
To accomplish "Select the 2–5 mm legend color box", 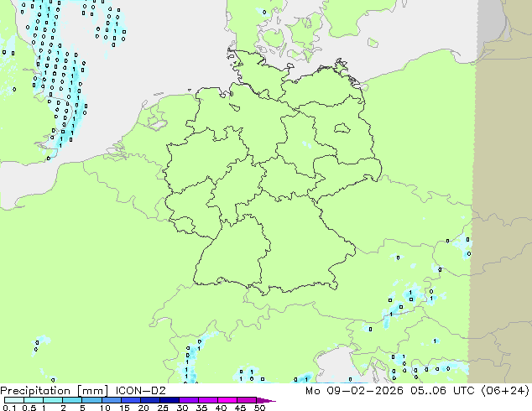I will (x=72, y=400).
